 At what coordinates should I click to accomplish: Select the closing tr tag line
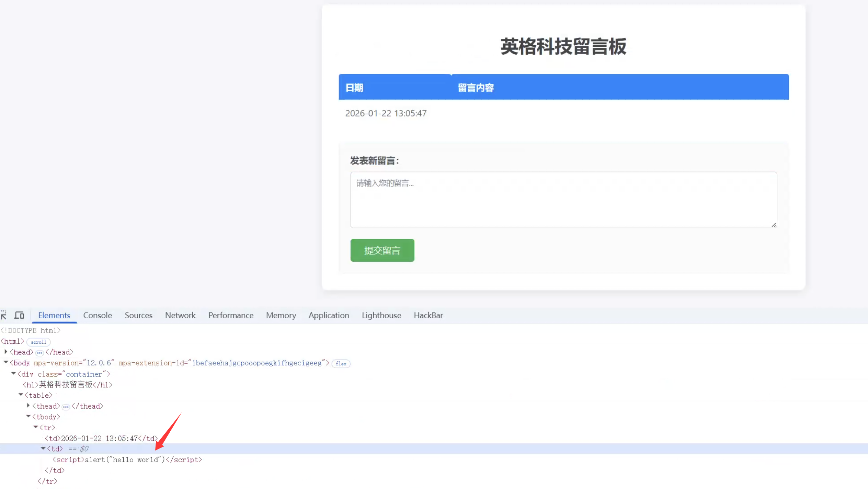[47, 481]
